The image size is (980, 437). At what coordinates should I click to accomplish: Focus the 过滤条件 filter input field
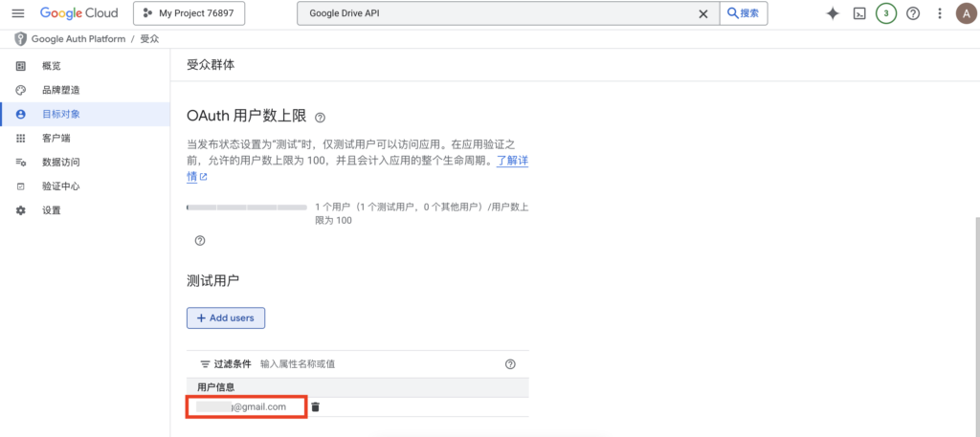click(373, 364)
